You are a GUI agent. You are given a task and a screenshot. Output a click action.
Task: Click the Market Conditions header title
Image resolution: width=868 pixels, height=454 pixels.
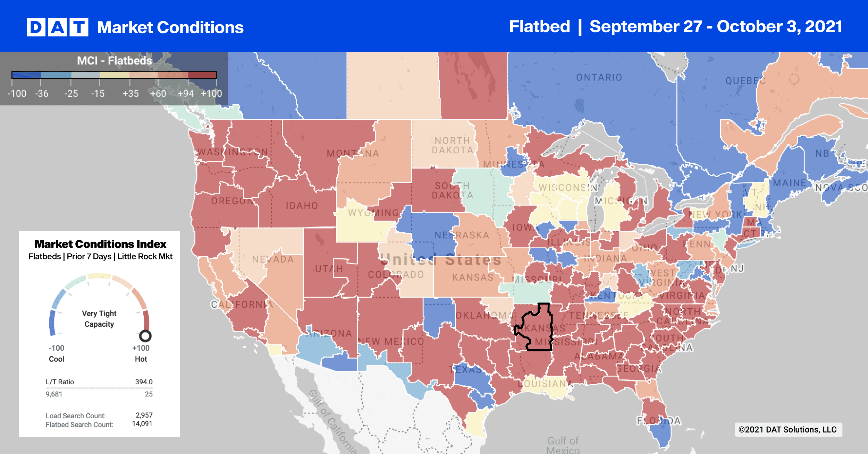coord(170,27)
